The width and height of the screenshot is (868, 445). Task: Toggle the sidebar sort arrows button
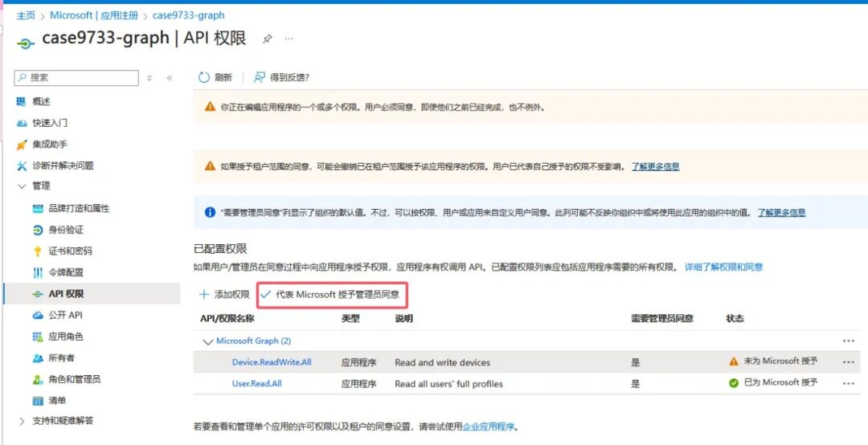[149, 78]
